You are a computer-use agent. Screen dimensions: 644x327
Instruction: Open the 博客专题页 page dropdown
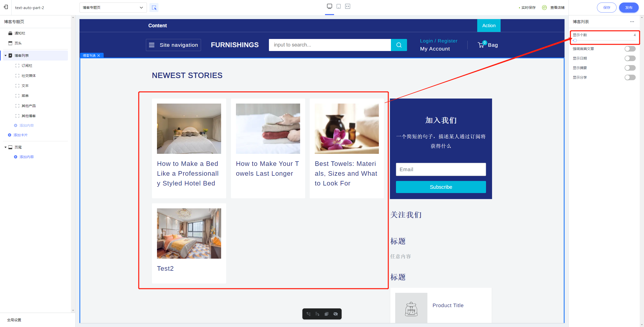click(113, 8)
